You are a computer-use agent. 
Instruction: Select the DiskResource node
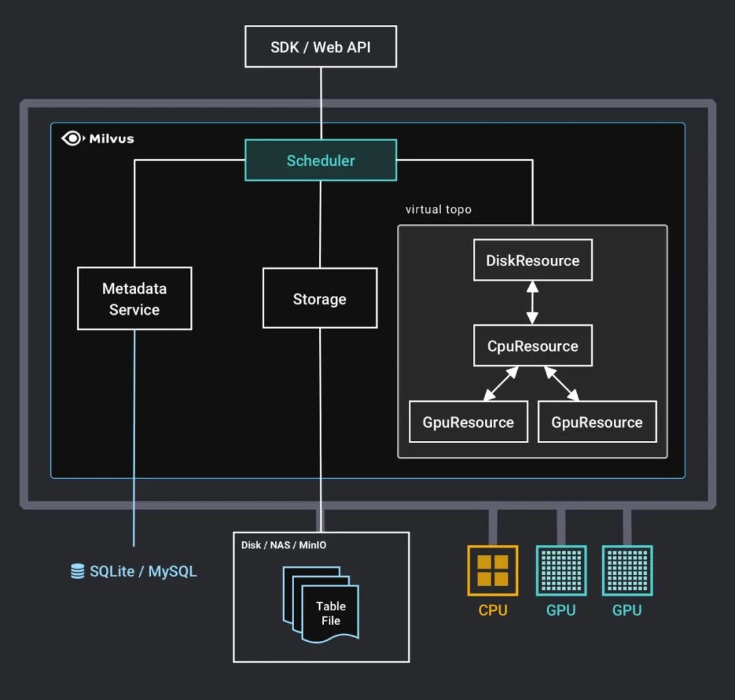pyautogui.click(x=532, y=260)
